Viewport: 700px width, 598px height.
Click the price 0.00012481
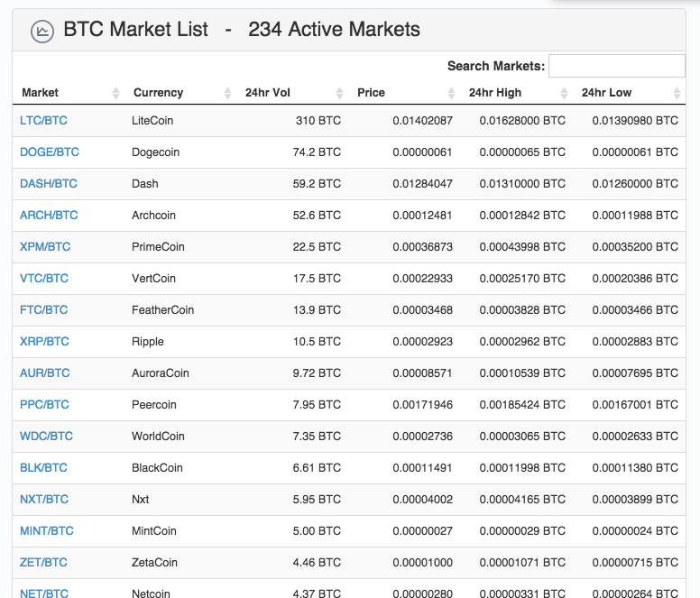[422, 215]
